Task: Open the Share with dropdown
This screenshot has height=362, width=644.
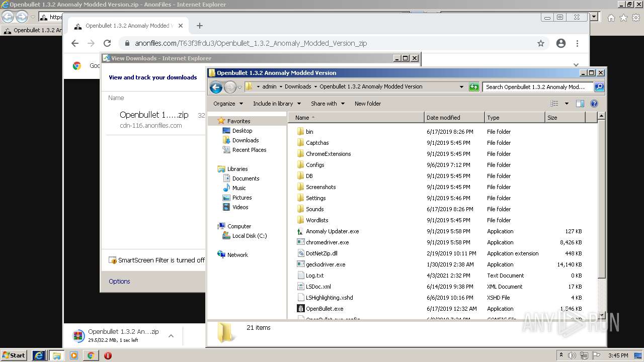Action: 328,104
